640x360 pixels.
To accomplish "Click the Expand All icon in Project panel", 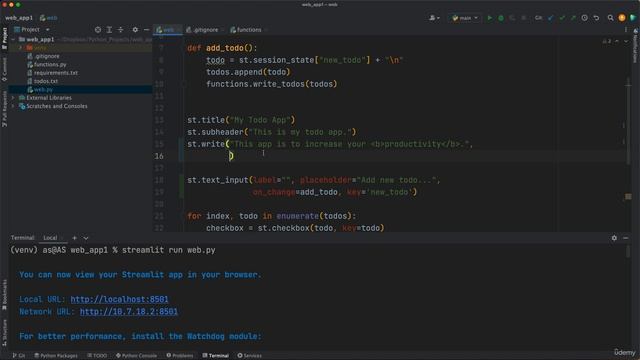I will pyautogui.click(x=109, y=30).
